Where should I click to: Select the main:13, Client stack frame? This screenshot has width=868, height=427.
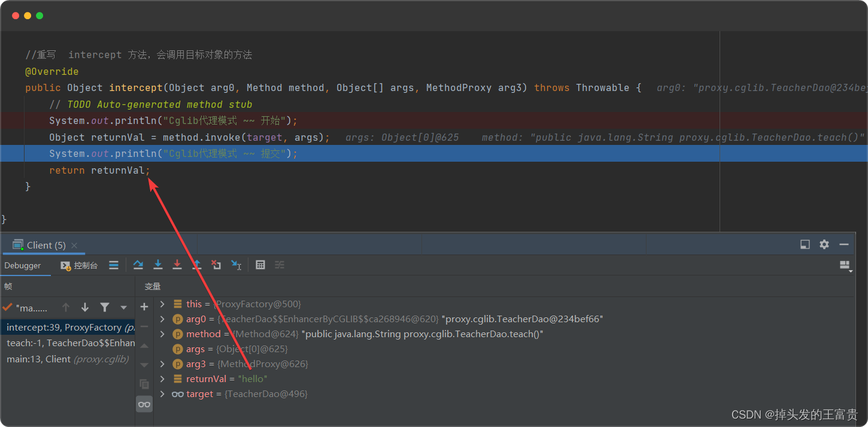pos(67,359)
